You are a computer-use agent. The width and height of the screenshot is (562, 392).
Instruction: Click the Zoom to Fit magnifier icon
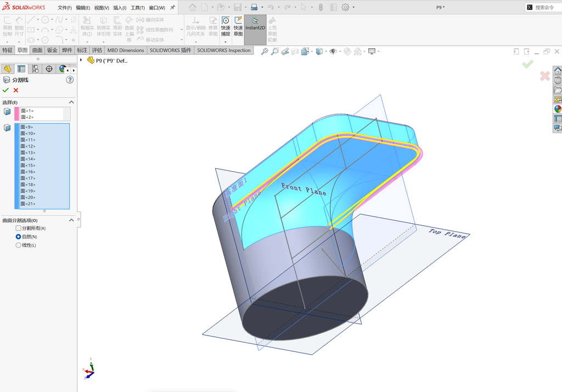point(265,51)
